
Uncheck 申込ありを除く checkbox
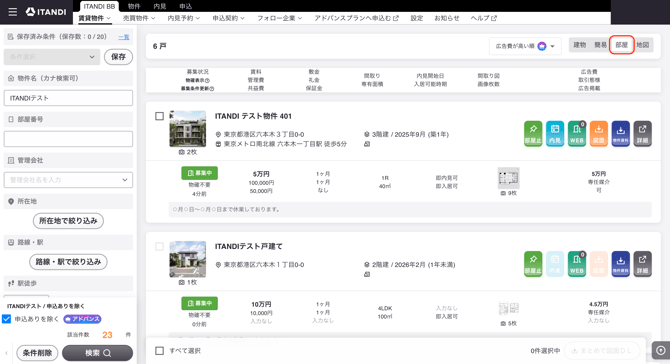pyautogui.click(x=6, y=319)
